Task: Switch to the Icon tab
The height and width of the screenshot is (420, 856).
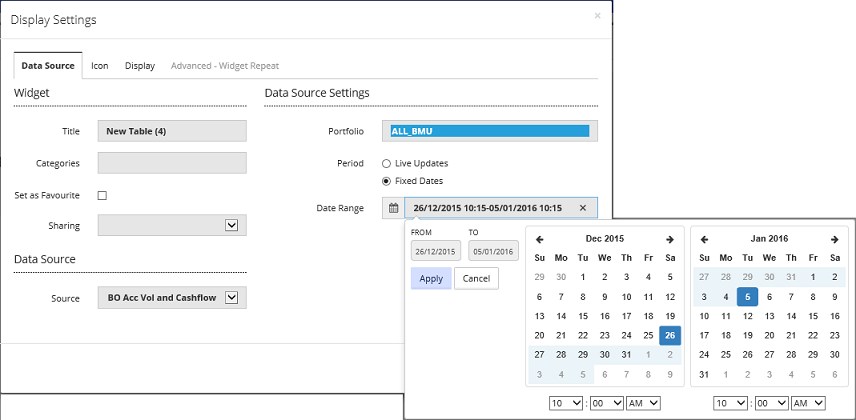Action: (100, 66)
